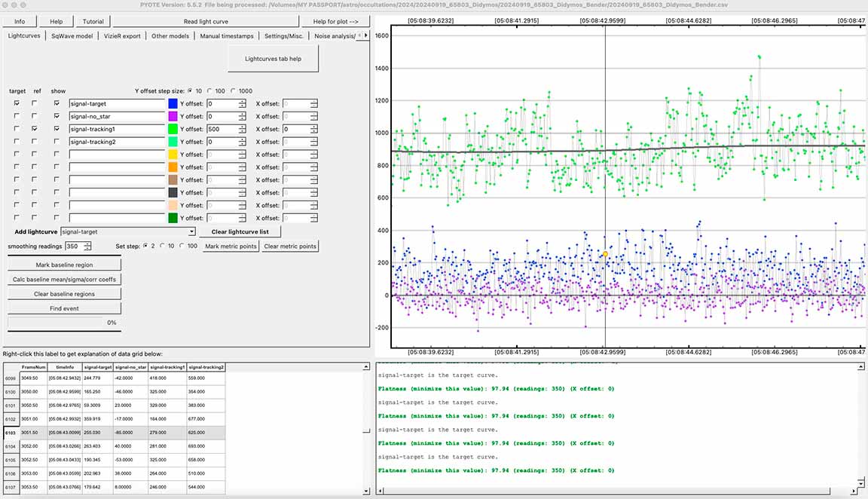Adjust signal-target X offset stepper
868x499 pixels.
pos(314,103)
